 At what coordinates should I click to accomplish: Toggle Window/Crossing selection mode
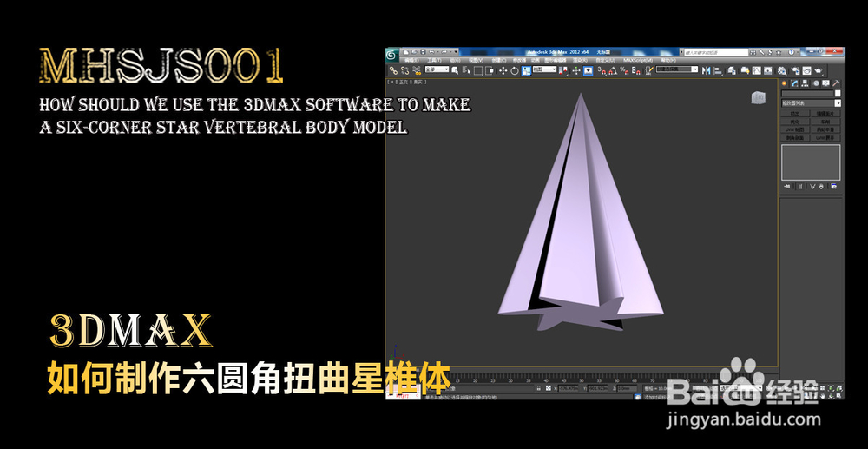[x=490, y=70]
